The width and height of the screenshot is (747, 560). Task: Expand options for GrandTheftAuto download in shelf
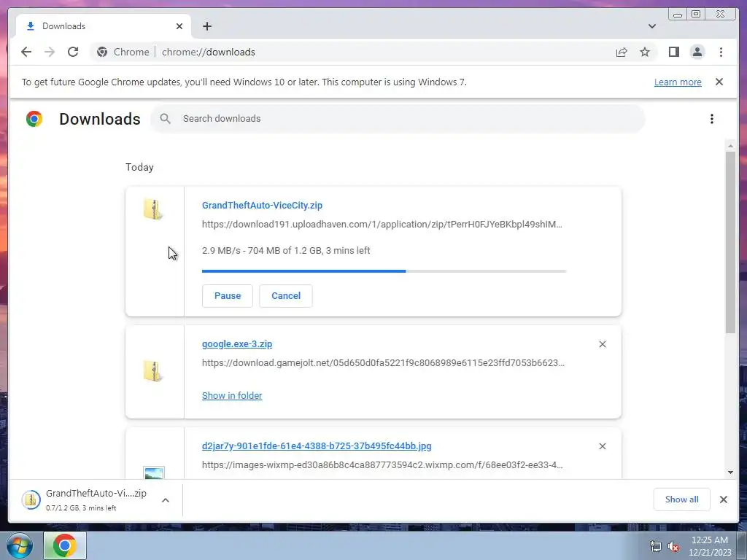pyautogui.click(x=166, y=500)
